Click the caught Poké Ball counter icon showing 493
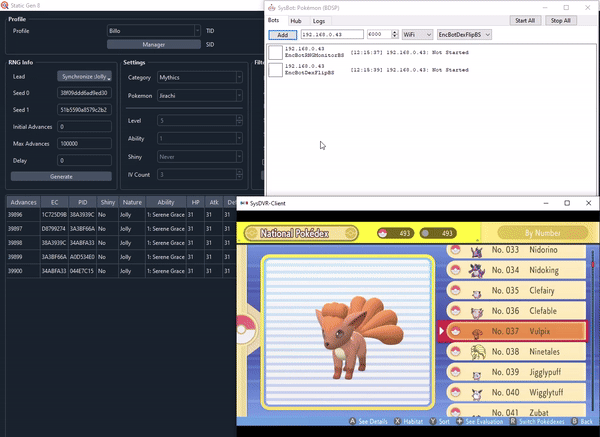The width and height of the screenshot is (600, 437). pos(382,233)
